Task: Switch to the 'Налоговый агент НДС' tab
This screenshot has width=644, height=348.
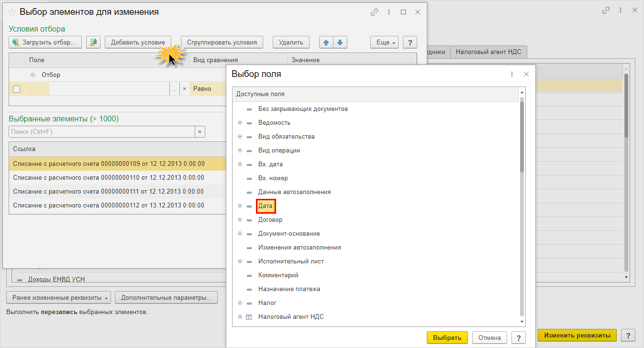Action: pos(489,52)
